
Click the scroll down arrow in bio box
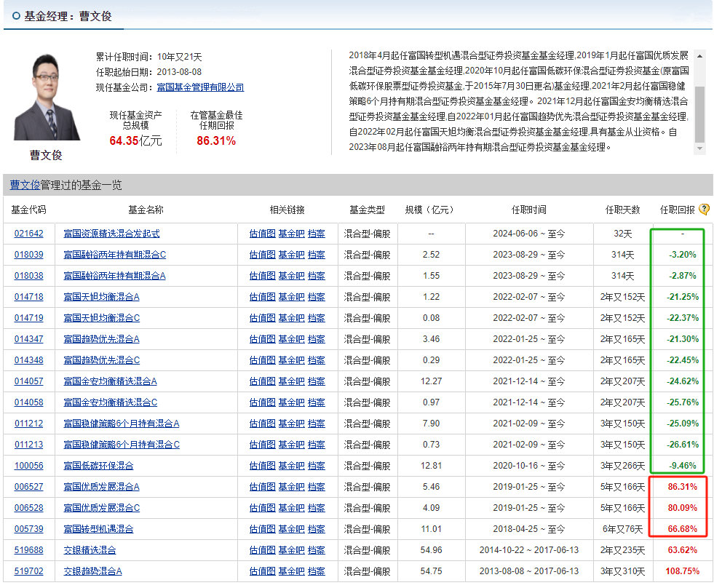(x=699, y=148)
